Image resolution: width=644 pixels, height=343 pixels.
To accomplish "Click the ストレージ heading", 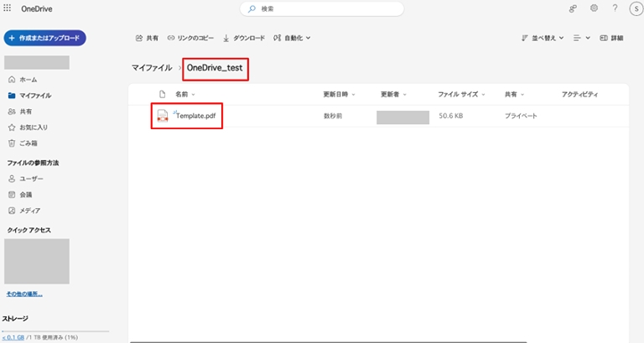I will click(x=15, y=319).
